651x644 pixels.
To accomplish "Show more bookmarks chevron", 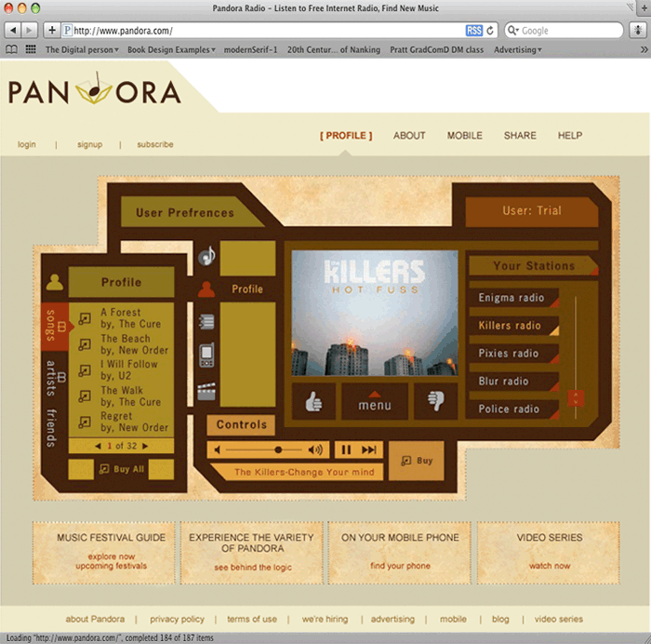I will [x=644, y=49].
